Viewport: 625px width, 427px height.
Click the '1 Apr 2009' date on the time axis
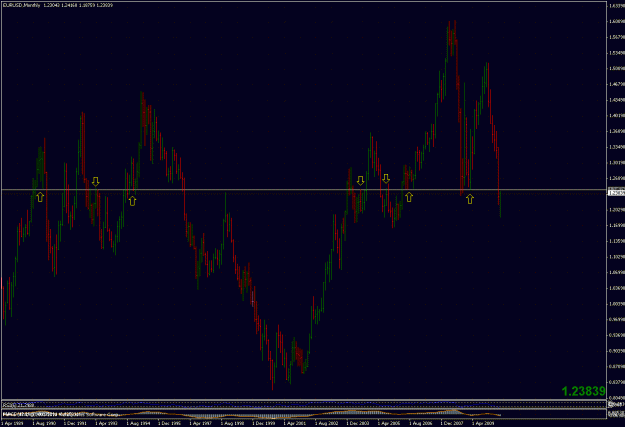(x=483, y=423)
